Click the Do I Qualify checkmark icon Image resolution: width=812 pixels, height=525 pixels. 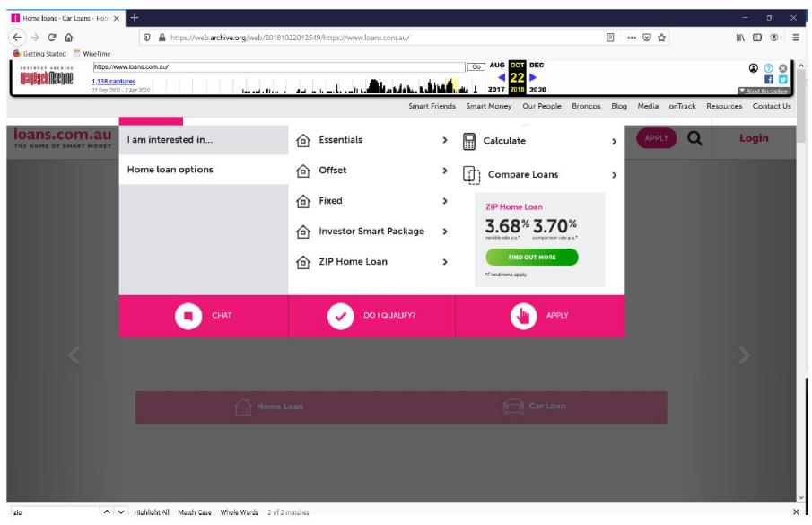(x=341, y=315)
